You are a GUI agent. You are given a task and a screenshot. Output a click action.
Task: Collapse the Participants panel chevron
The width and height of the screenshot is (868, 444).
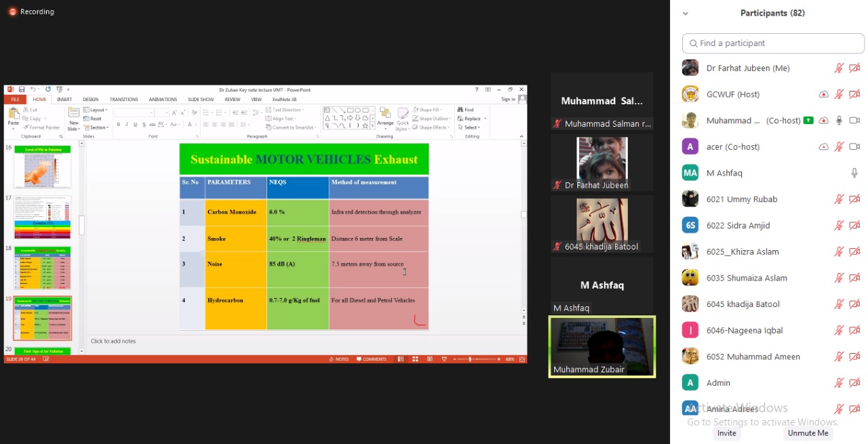[x=686, y=14]
